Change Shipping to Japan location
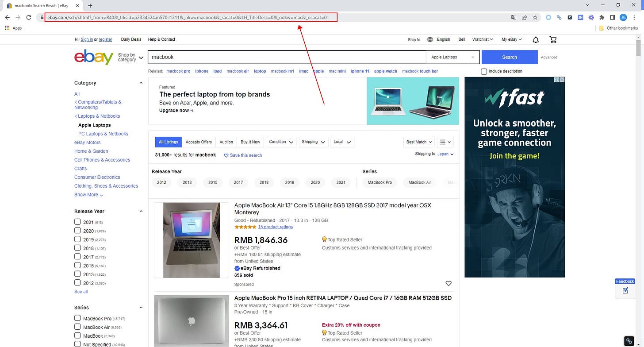 tap(445, 154)
